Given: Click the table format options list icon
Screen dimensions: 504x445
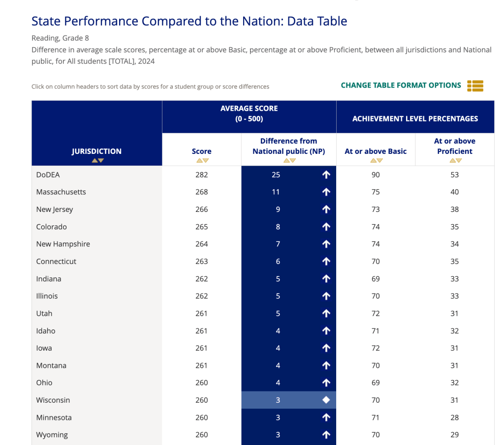Looking at the screenshot, I should coord(475,86).
